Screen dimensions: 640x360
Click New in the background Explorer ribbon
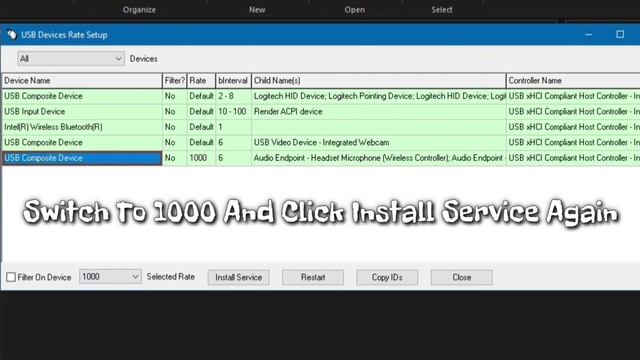257,10
